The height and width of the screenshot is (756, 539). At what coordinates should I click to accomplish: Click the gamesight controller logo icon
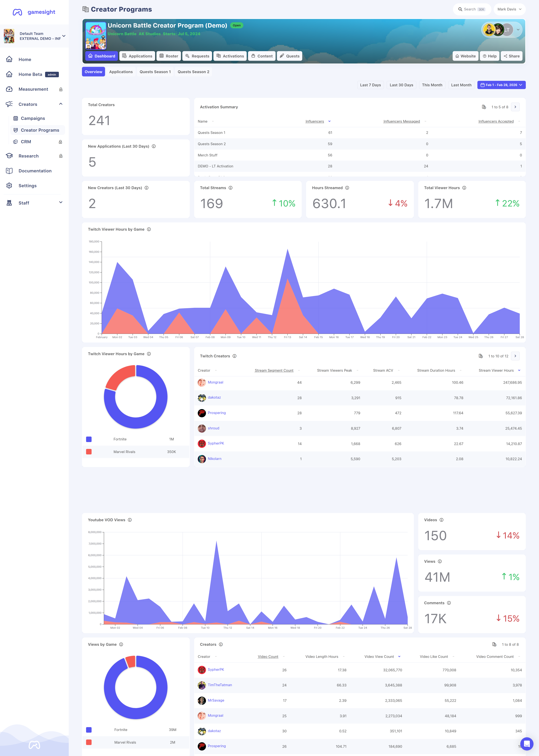pyautogui.click(x=17, y=12)
